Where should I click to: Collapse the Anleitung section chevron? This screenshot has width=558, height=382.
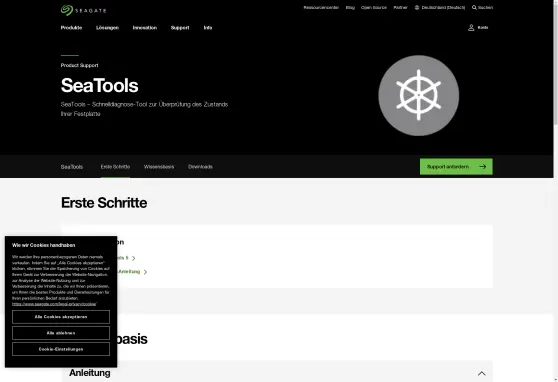tap(481, 373)
